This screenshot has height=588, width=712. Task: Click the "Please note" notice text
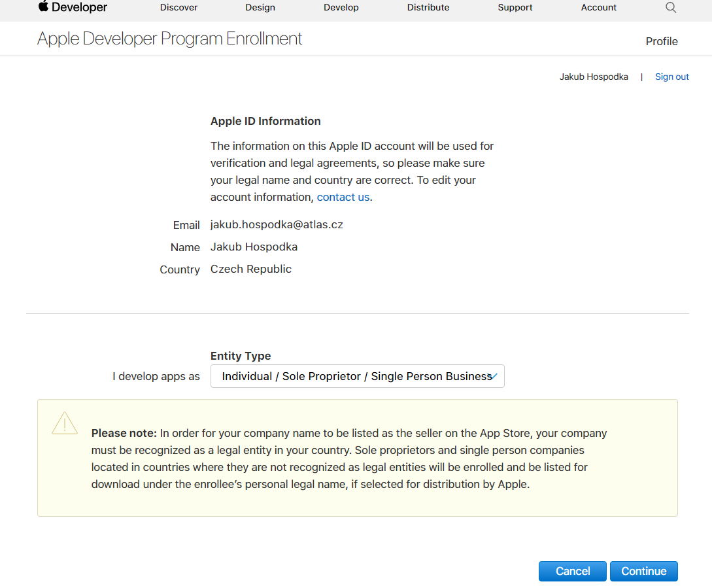click(x=349, y=458)
